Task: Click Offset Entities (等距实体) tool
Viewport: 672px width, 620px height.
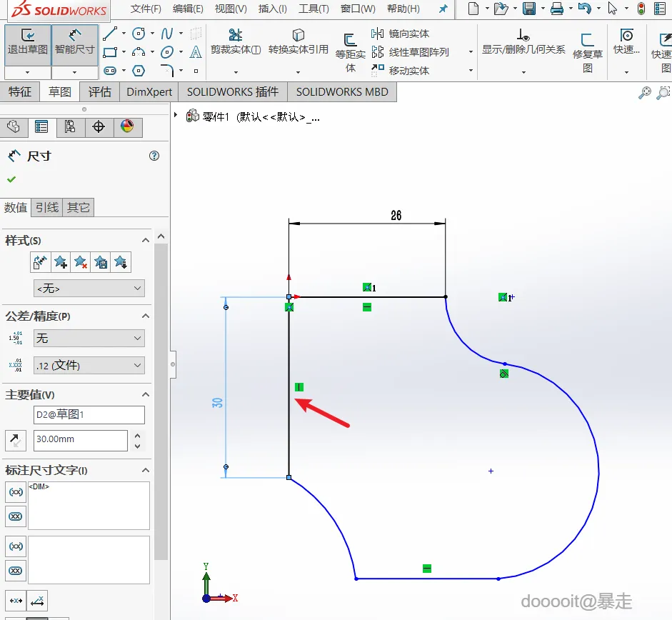Action: [350, 52]
